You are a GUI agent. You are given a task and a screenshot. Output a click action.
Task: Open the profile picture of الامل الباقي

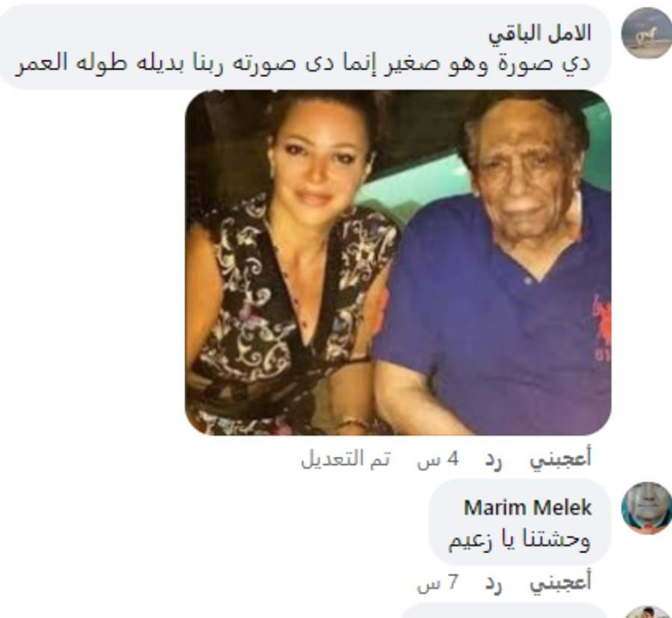[647, 34]
